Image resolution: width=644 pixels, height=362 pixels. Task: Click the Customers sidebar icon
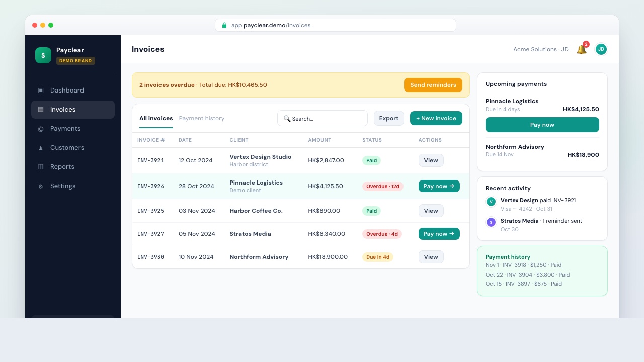click(41, 148)
